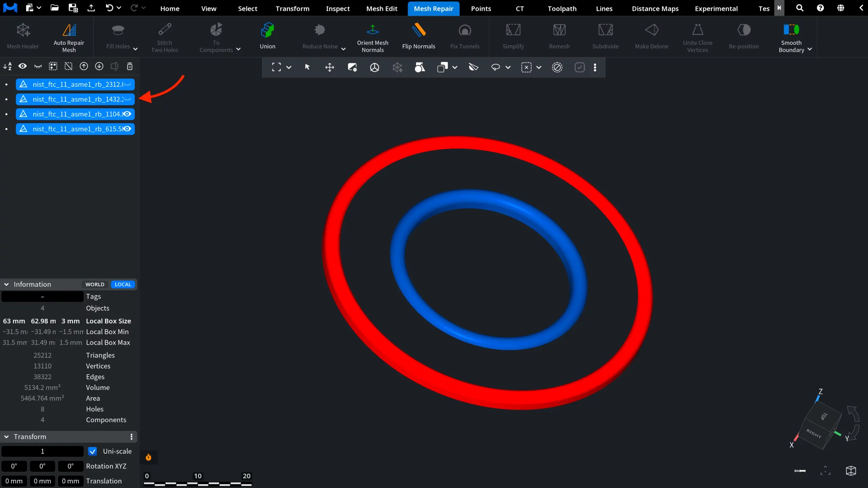Click the Flip Normals tool
Viewport: 868px width, 488px height.
pos(419,37)
